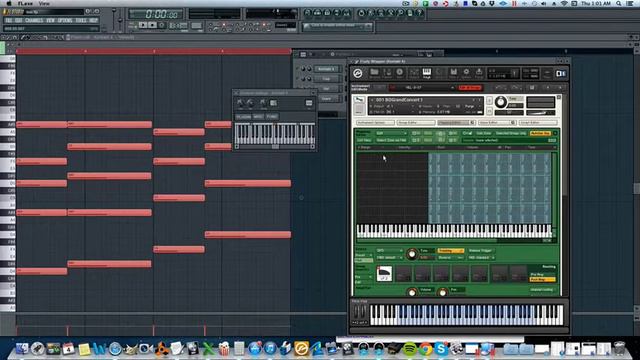Open the FL Studio TOOLS menu
640x360 pixels.
tap(81, 20)
